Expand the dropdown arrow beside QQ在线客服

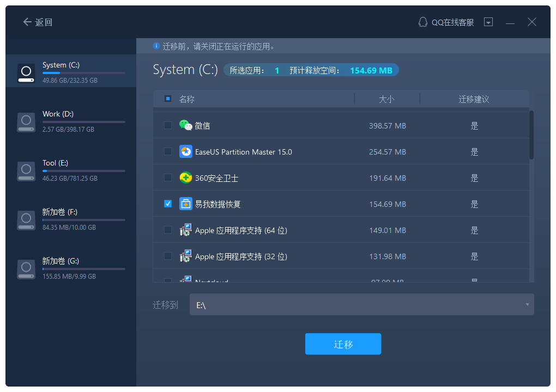[x=488, y=22]
